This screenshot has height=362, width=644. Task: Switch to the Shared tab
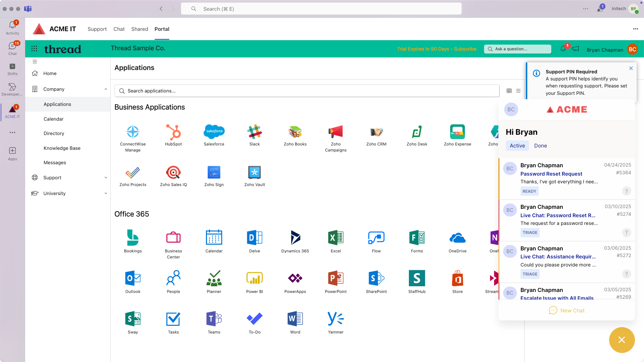tap(140, 29)
